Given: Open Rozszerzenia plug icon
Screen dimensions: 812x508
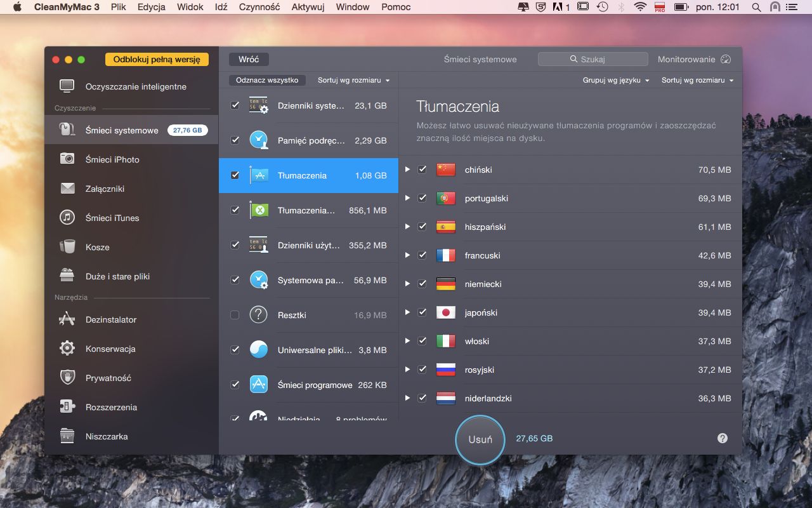Looking at the screenshot, I should pos(67,407).
